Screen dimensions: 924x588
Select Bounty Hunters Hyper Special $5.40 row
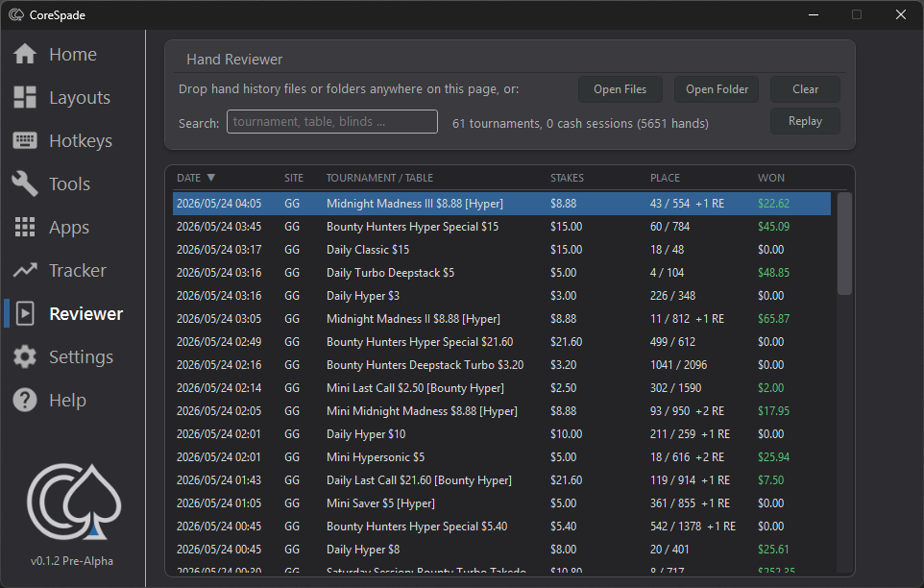coord(501,527)
